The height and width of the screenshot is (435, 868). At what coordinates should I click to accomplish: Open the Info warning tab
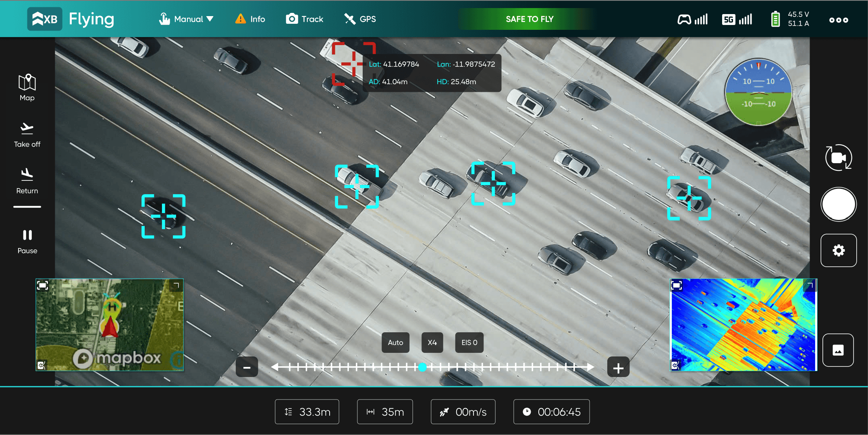click(x=250, y=19)
